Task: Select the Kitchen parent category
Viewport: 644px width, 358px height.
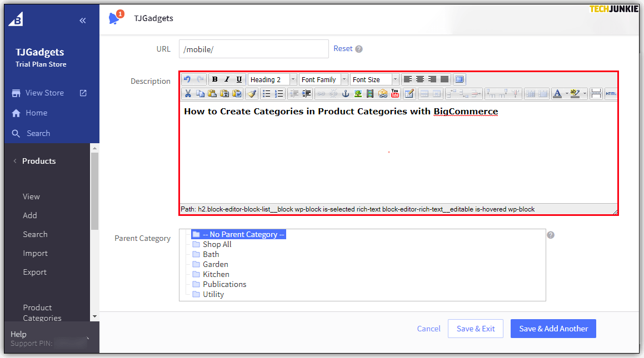Action: click(216, 274)
